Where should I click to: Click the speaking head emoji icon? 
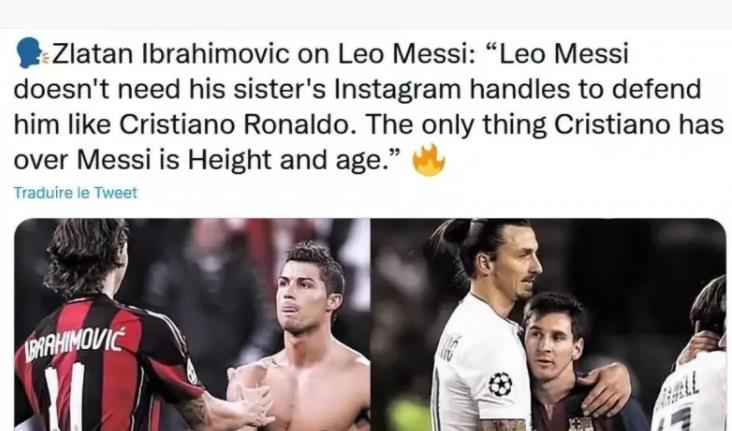31,53
